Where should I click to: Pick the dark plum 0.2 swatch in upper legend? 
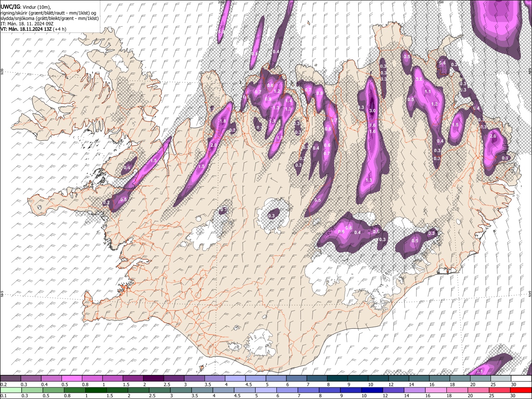coord(10,379)
